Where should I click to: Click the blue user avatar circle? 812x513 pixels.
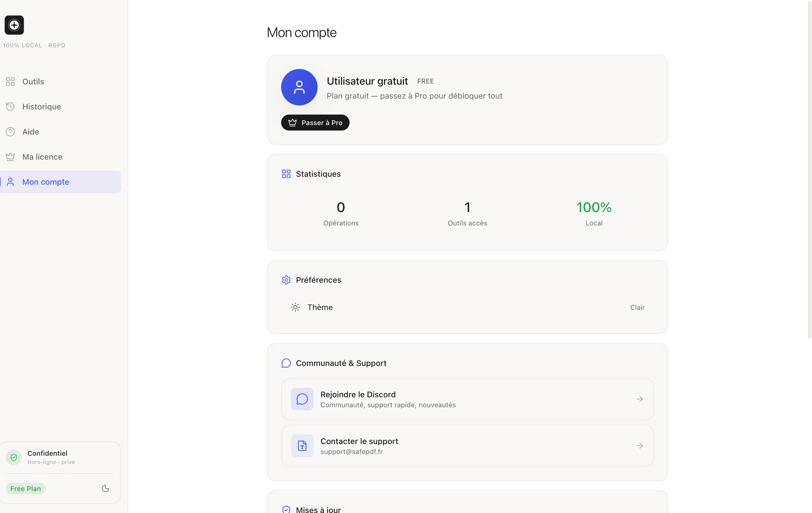pyautogui.click(x=299, y=87)
